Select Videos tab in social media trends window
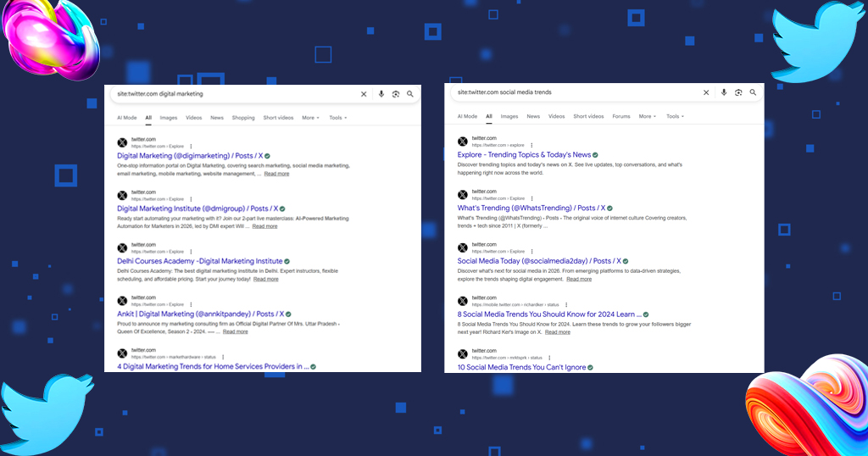 click(x=556, y=116)
